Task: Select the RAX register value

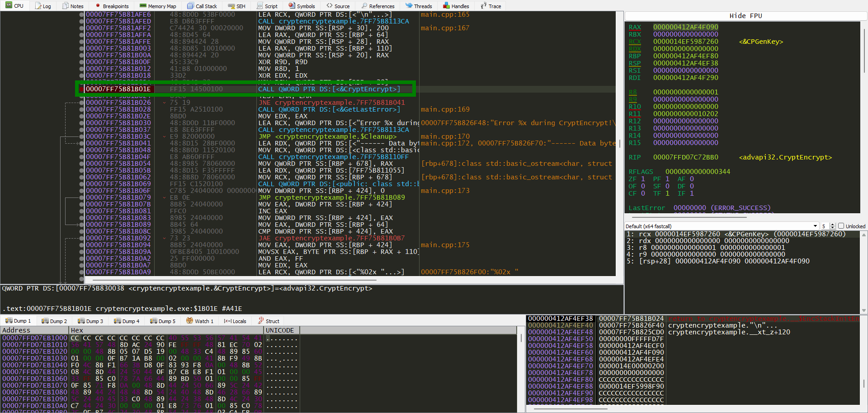Action: point(685,27)
